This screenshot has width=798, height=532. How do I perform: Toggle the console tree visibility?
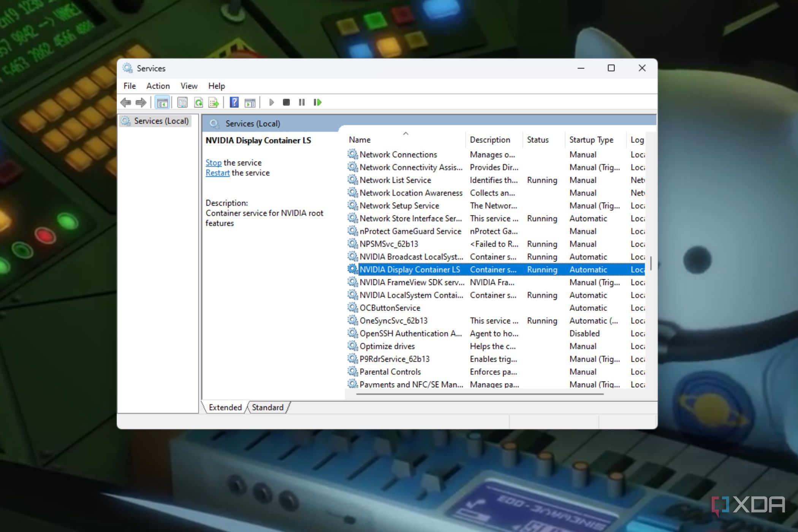(162, 102)
